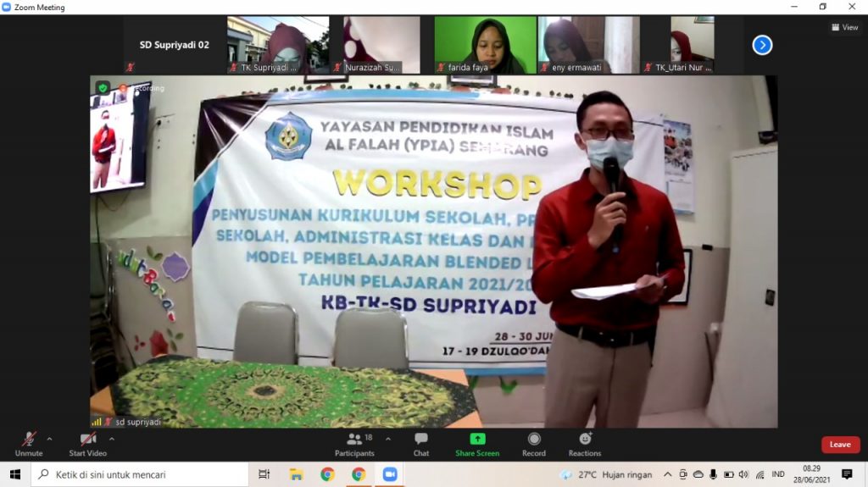Click the Recording indicator
Viewport: 868px width, 487px height.
click(x=142, y=88)
